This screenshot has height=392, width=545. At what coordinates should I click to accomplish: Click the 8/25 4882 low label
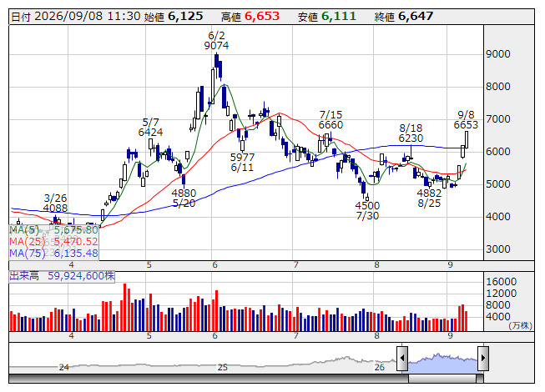point(429,198)
